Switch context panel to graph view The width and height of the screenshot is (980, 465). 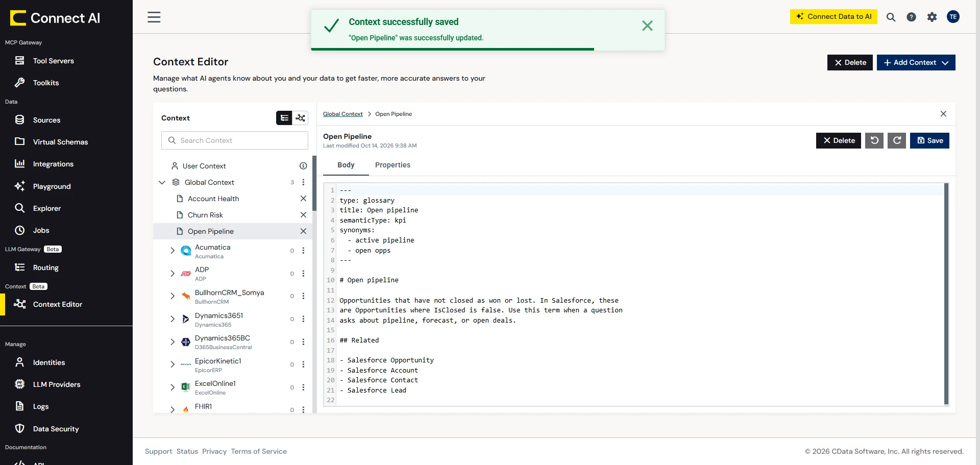coord(301,118)
